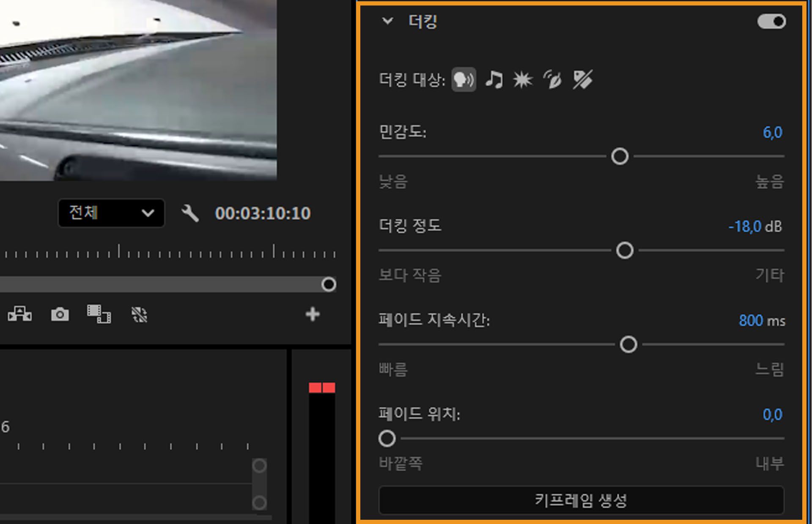Viewport: 812px width, 524px height.
Task: Open the 전체 range dropdown
Action: tap(111, 213)
